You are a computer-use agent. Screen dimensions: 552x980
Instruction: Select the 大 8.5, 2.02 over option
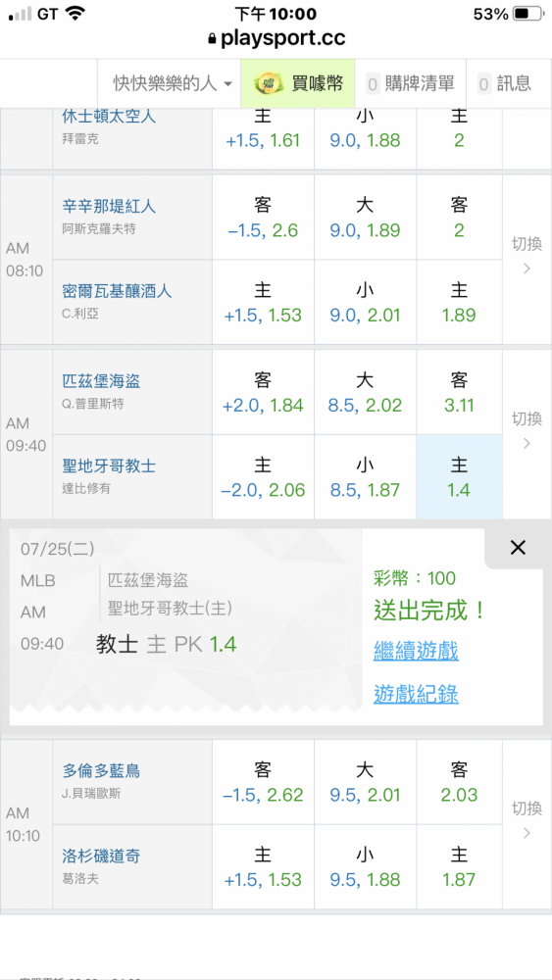(365, 393)
